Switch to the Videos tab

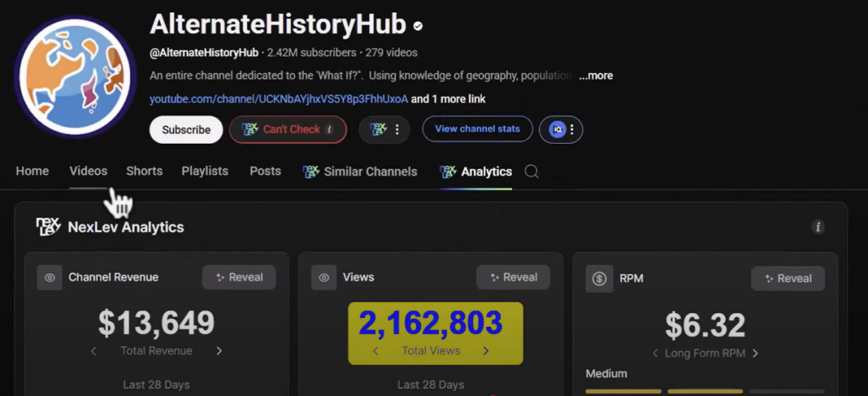click(x=88, y=171)
